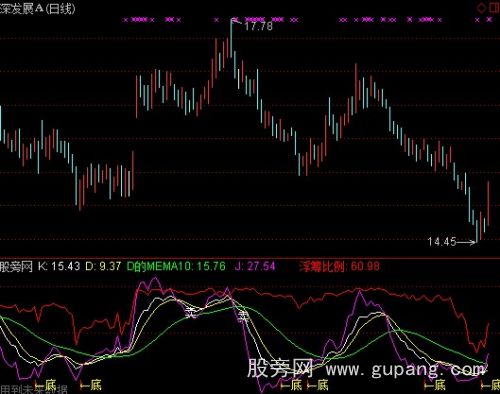
Task: Click the chart title 深发展A(日线)
Action: pyautogui.click(x=37, y=8)
